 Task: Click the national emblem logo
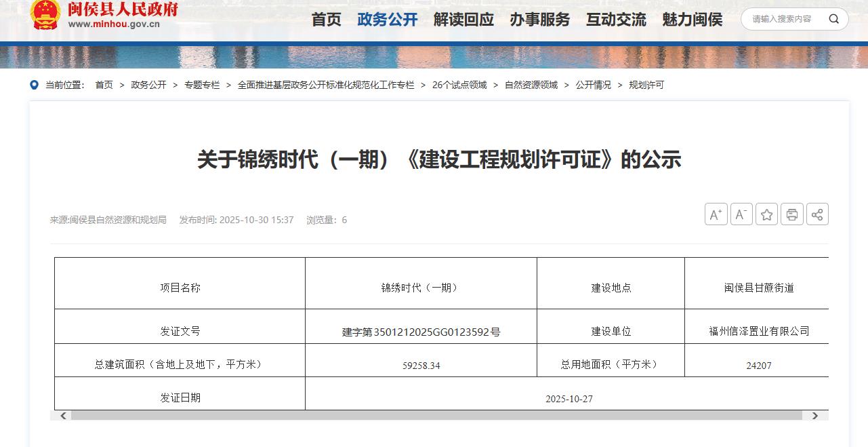pos(45,14)
